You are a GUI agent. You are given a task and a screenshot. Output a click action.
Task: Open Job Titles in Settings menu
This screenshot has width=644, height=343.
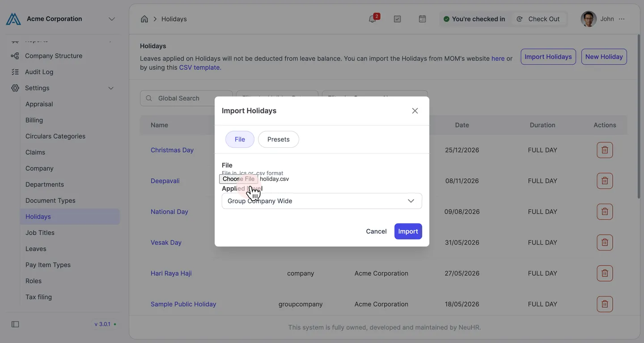click(70, 233)
